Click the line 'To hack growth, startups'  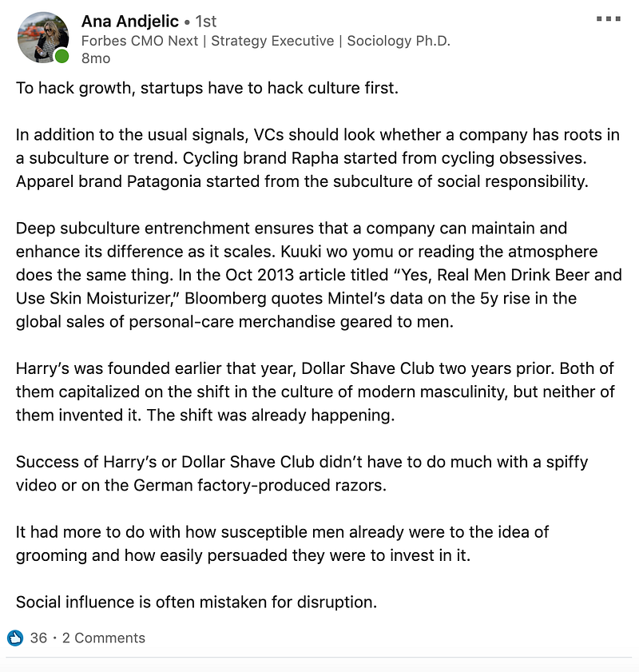pyautogui.click(x=208, y=88)
